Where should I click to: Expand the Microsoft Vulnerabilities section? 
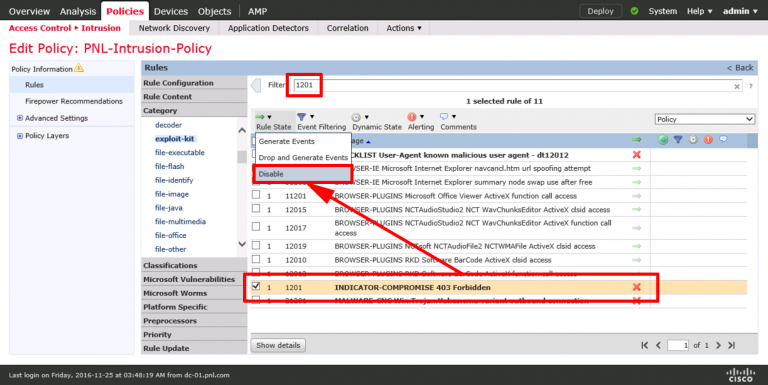[x=194, y=279]
